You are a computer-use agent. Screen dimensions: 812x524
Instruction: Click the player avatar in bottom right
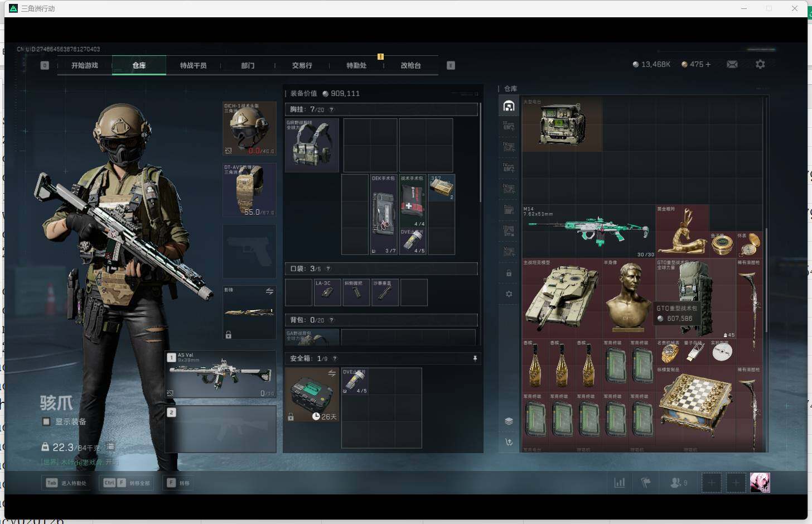[x=760, y=483]
